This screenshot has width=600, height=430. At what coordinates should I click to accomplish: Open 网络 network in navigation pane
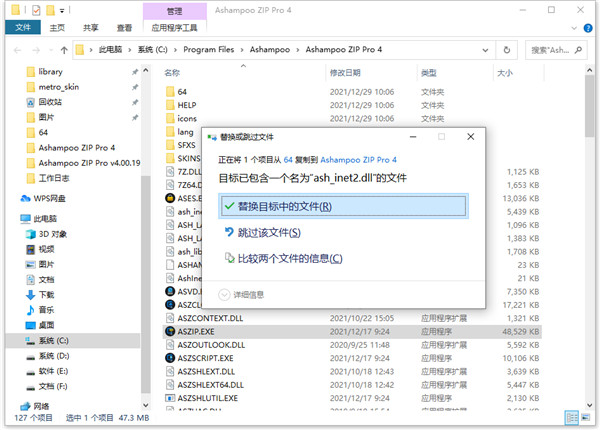pos(41,406)
